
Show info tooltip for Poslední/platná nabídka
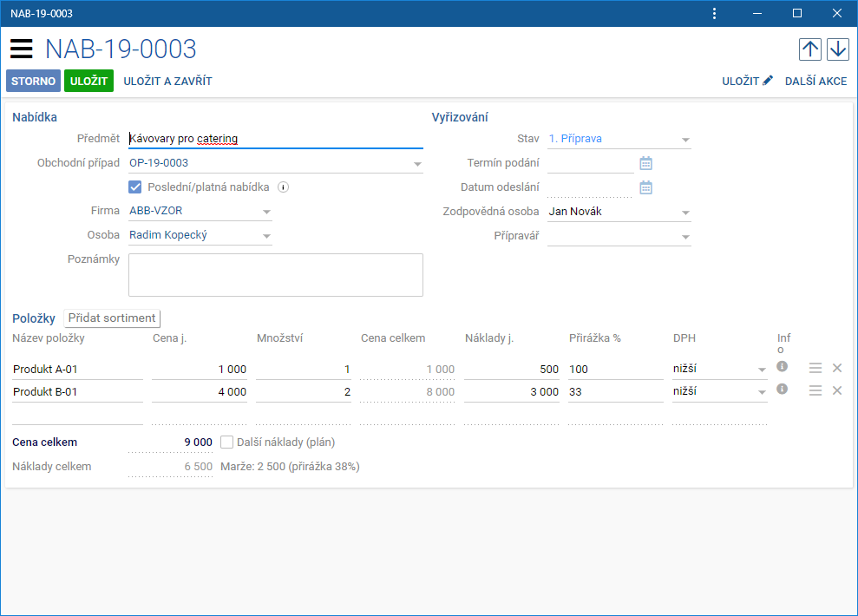[283, 187]
